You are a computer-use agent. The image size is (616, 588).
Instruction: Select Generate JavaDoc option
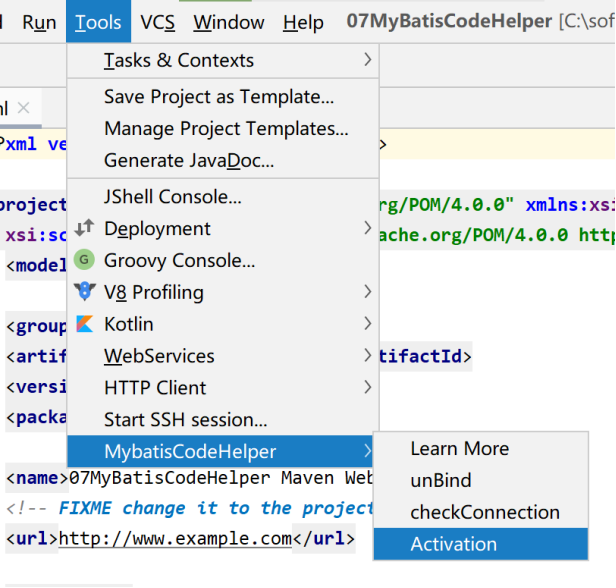click(x=223, y=160)
